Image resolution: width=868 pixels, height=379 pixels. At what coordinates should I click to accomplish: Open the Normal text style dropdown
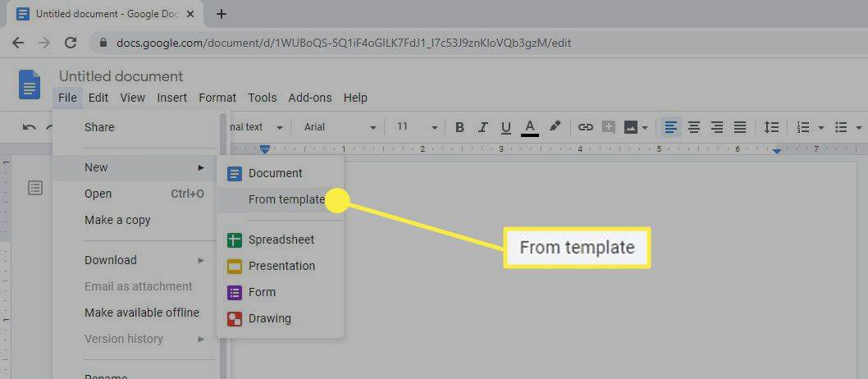[x=258, y=127]
